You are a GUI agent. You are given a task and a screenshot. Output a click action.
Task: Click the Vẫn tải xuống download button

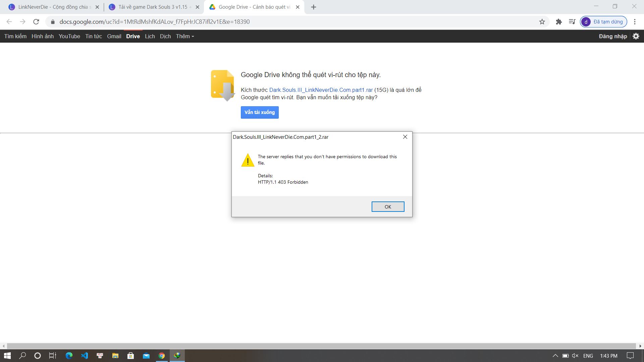(260, 112)
